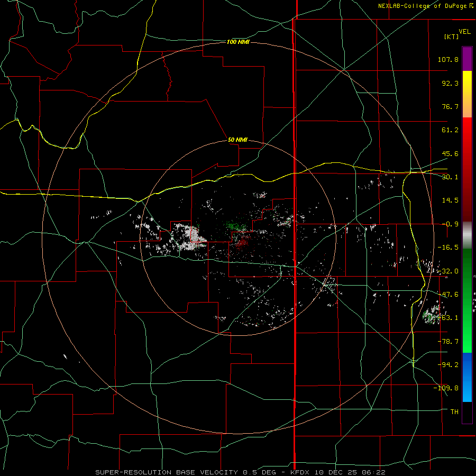Click the echo cluster beyond the 100 NMI ring to the east
The image size is (476, 476).
[432, 315]
